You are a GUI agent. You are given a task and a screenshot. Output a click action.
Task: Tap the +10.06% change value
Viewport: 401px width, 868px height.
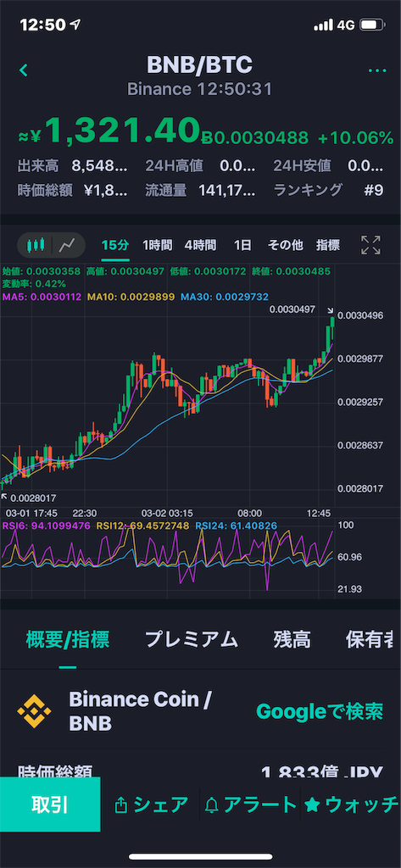pos(355,137)
